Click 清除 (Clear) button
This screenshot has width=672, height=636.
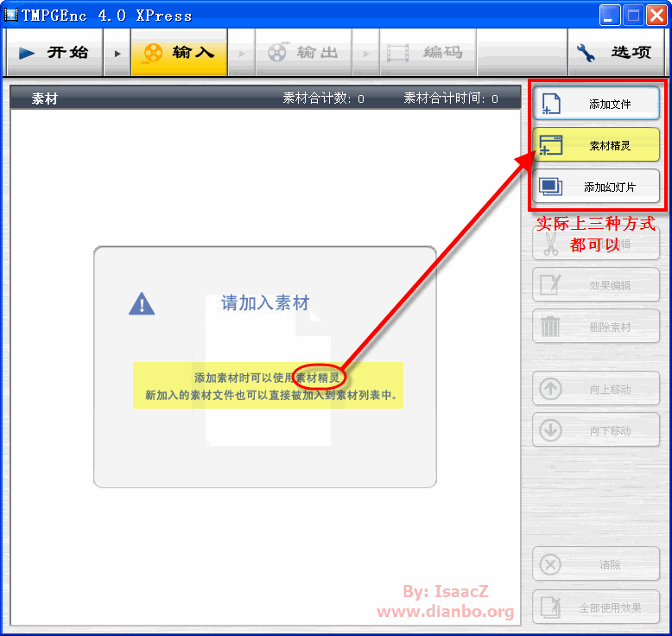596,564
